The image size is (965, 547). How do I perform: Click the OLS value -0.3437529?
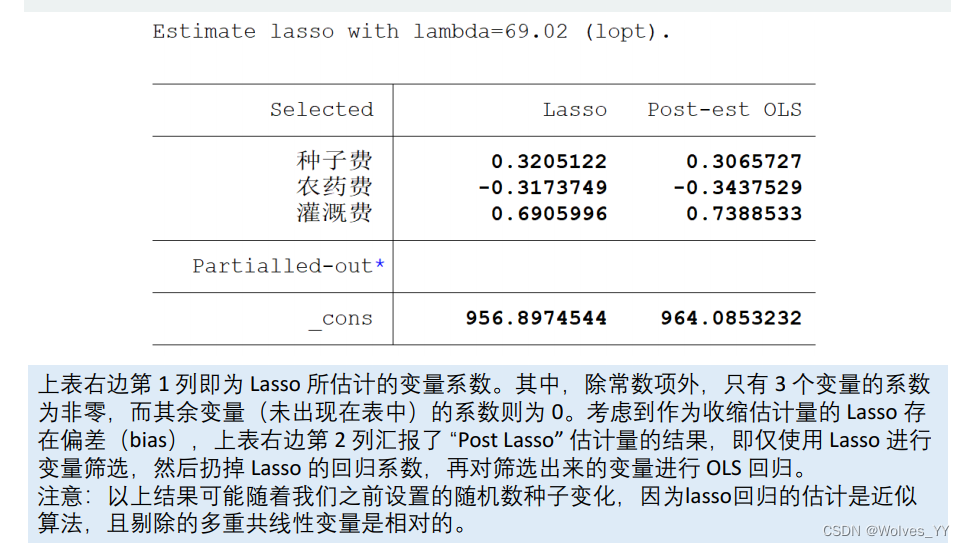(x=737, y=187)
